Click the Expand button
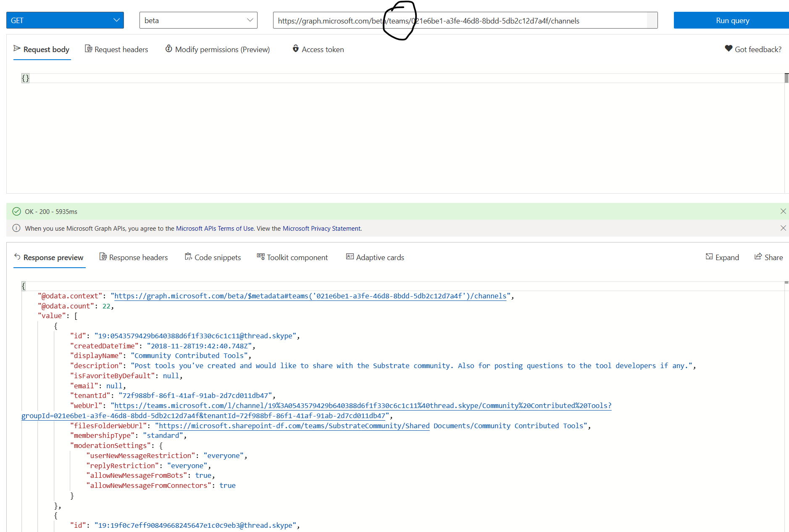 click(x=722, y=258)
